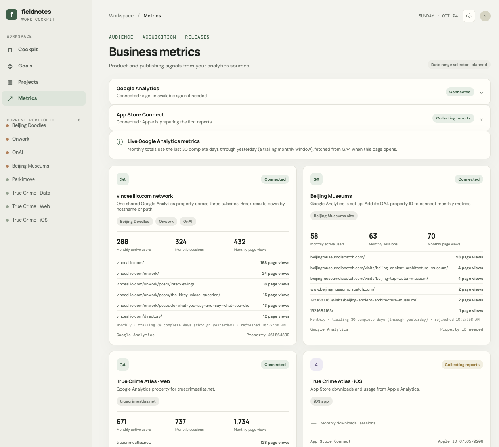499x447 pixels.
Task: Collapse the sidebar project list section
Action: 79,120
